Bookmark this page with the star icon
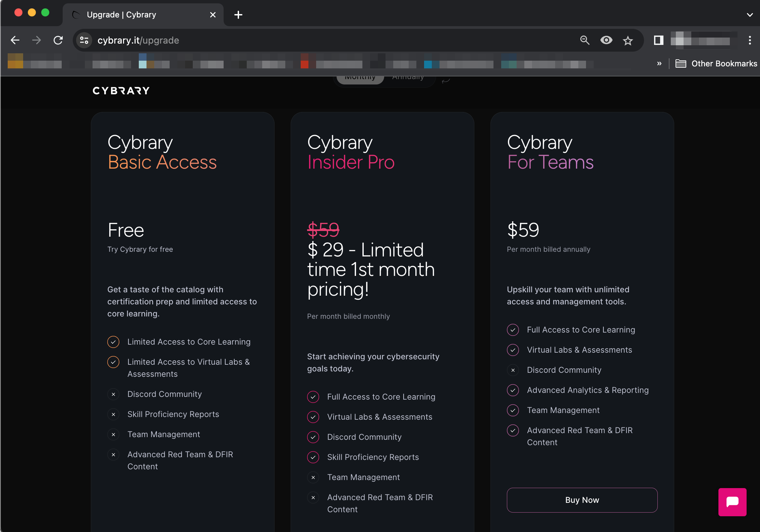The image size is (760, 532). point(628,41)
